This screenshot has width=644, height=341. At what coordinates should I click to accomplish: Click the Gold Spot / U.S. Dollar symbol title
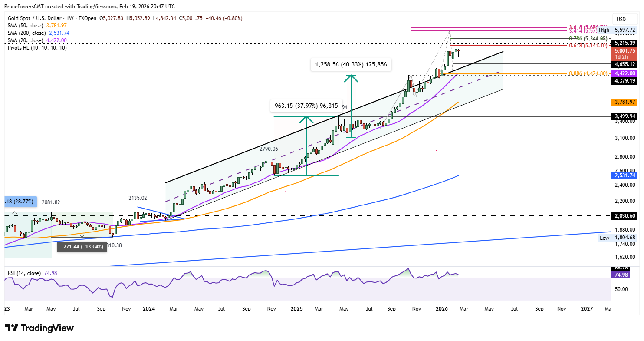36,18
